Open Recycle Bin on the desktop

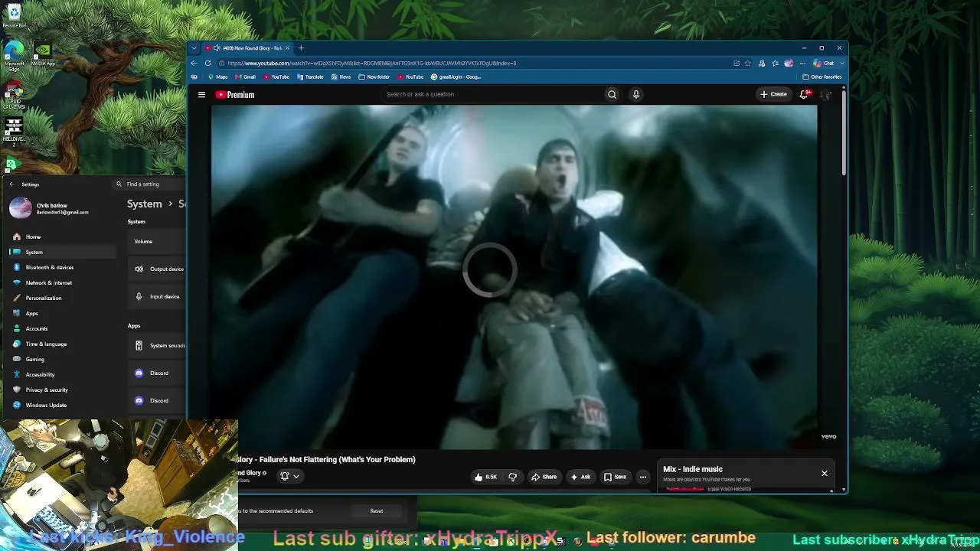tap(14, 16)
